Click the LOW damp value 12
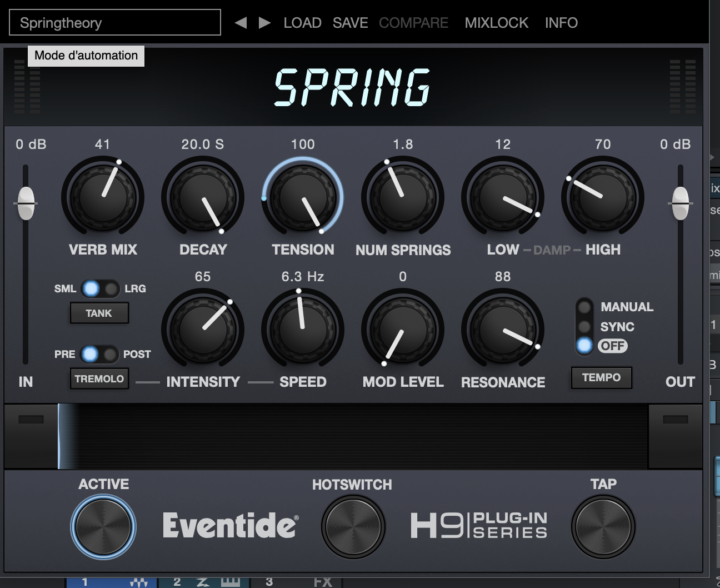The image size is (720, 588). tap(503, 144)
